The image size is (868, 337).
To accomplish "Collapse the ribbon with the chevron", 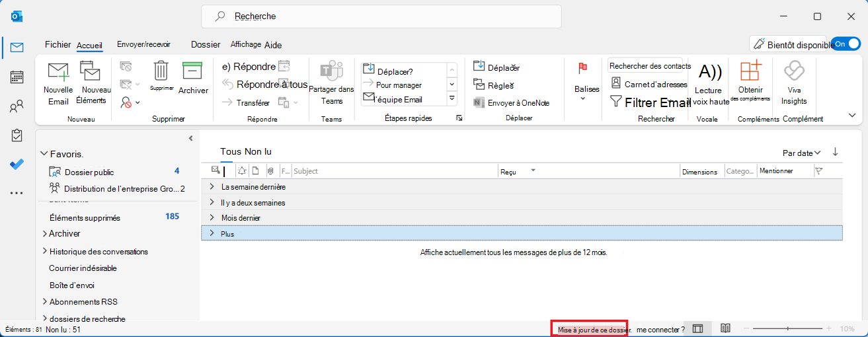I will pos(852,115).
